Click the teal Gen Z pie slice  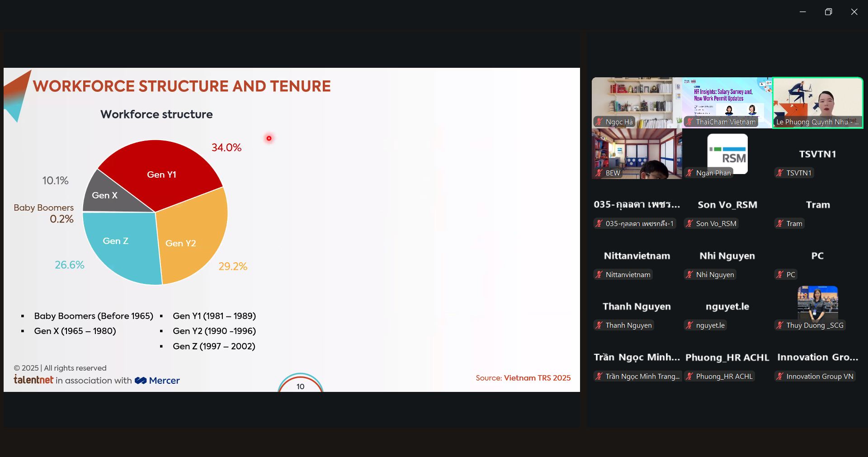(x=118, y=244)
